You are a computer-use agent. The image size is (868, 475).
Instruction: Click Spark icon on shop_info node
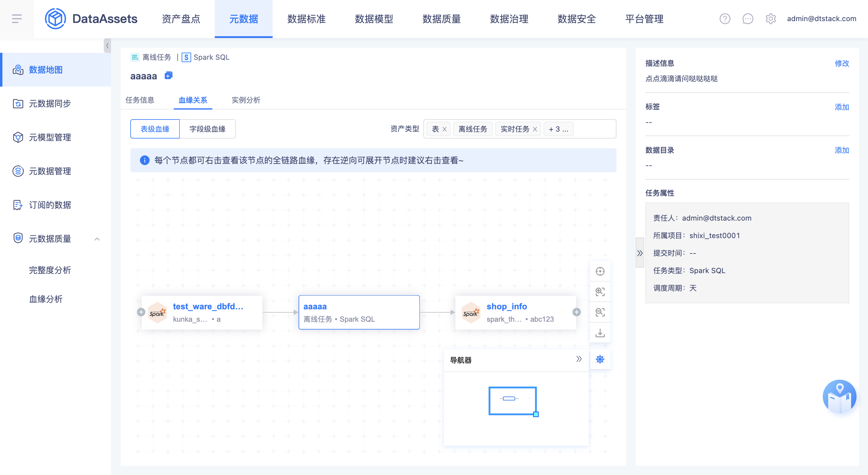pyautogui.click(x=471, y=313)
